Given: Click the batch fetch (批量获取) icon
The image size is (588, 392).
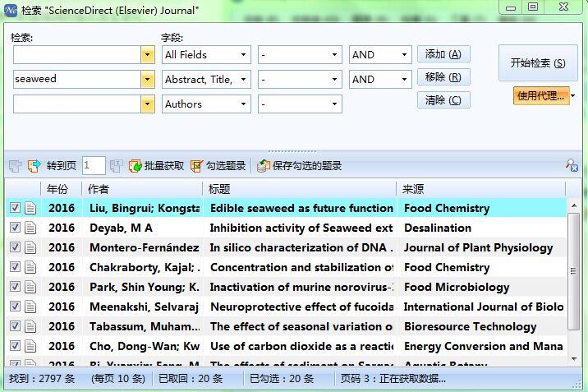Looking at the screenshot, I should (135, 166).
